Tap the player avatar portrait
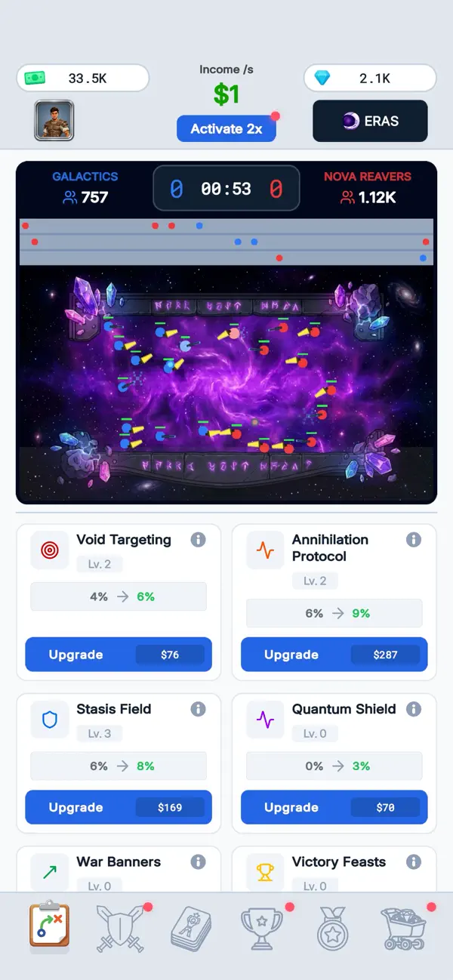The width and height of the screenshot is (453, 980). [x=54, y=121]
